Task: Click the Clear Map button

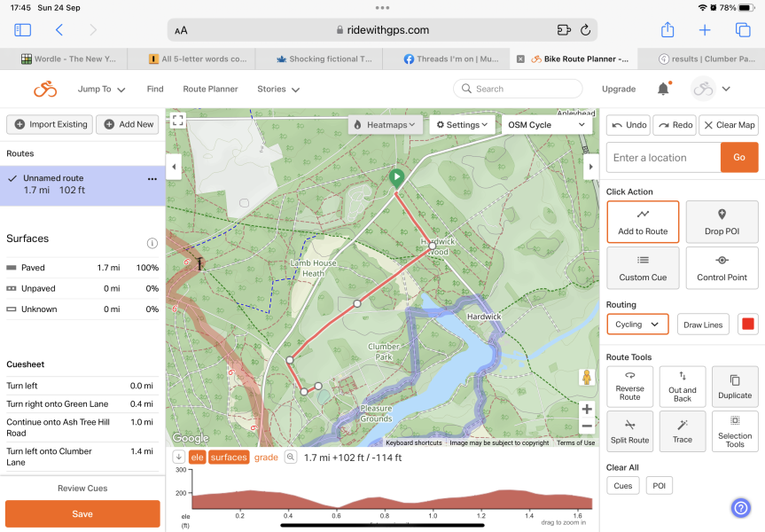Action: [729, 125]
